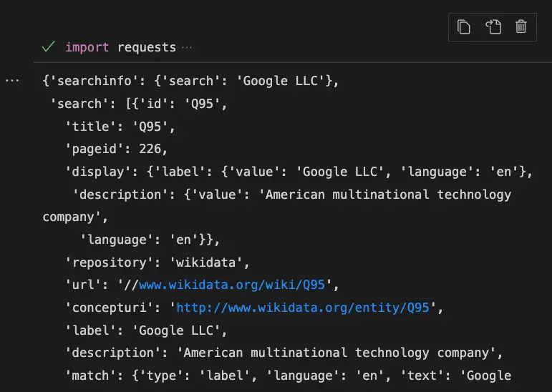Open the www.wikidata.org/wiki/Q95 link
552x392 pixels.
pyautogui.click(x=232, y=284)
